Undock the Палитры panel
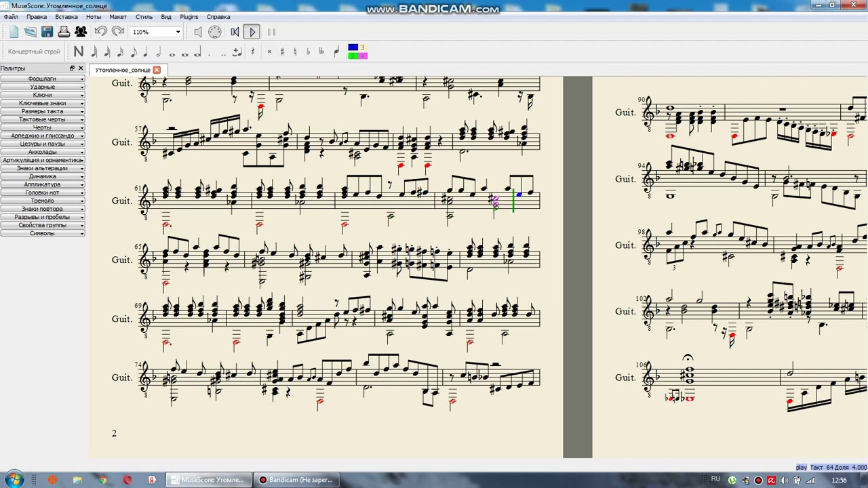The image size is (868, 488). [x=72, y=68]
